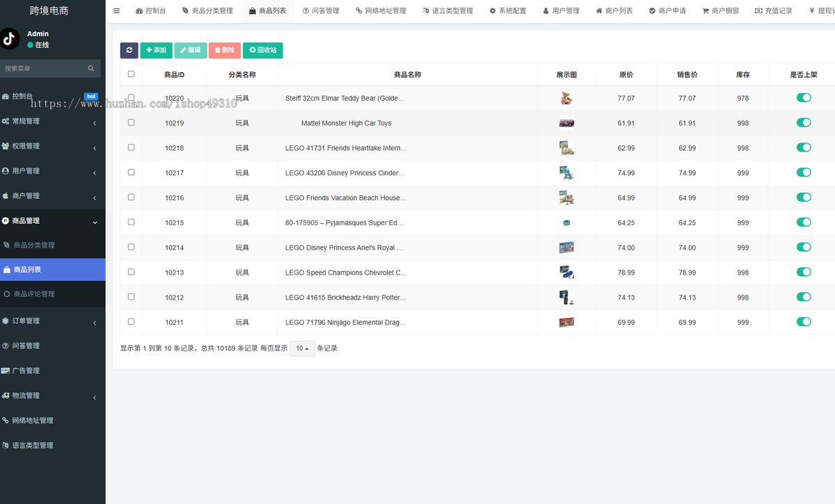
Task: Check the row checkbox for product 10219
Action: 131,122
